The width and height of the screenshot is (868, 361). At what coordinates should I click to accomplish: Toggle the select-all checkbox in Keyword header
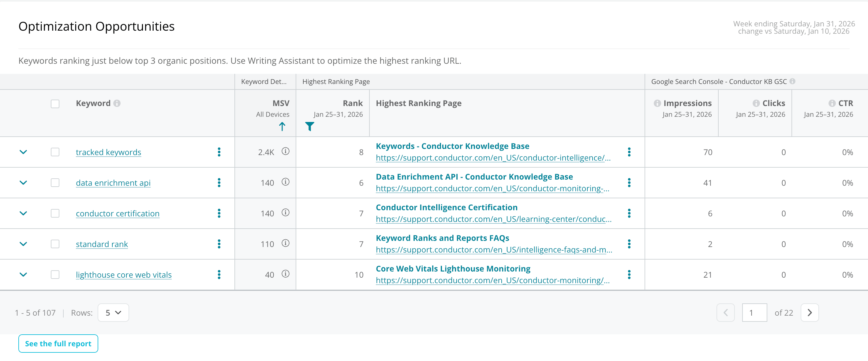point(55,104)
